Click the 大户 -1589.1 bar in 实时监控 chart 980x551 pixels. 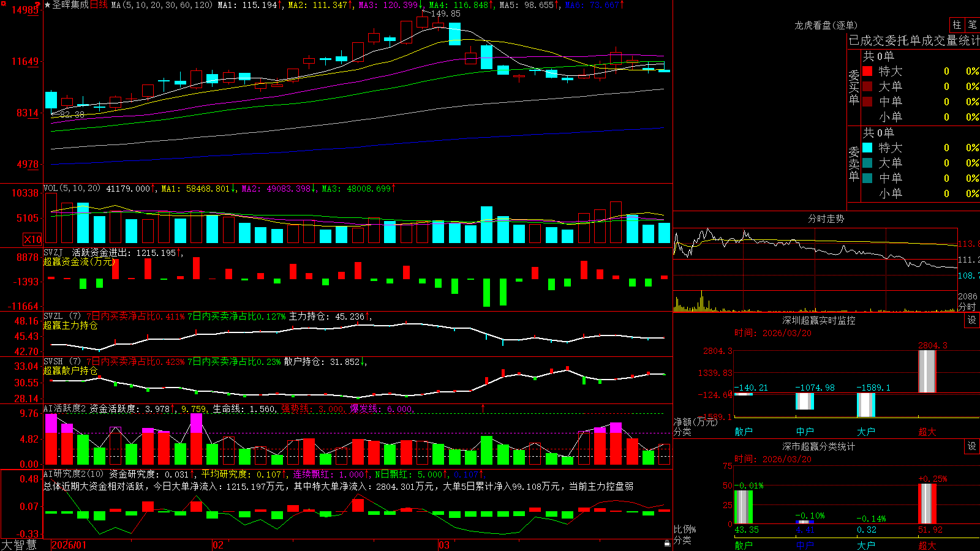(866, 405)
